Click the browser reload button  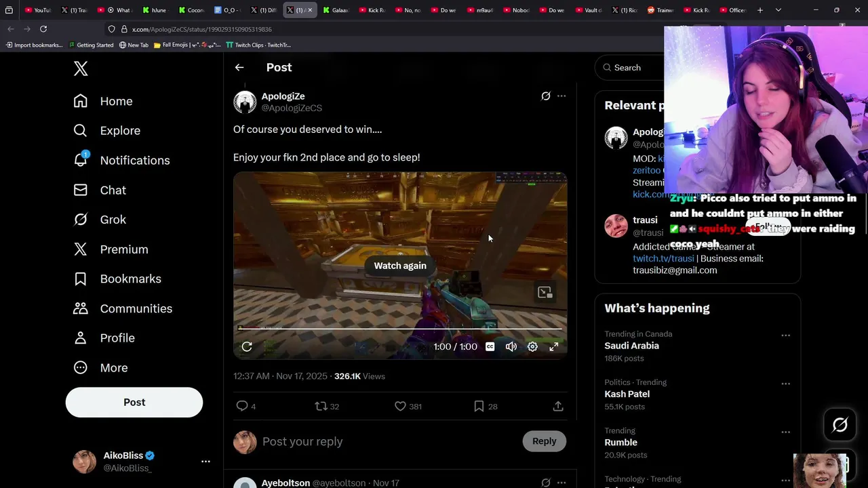click(43, 29)
